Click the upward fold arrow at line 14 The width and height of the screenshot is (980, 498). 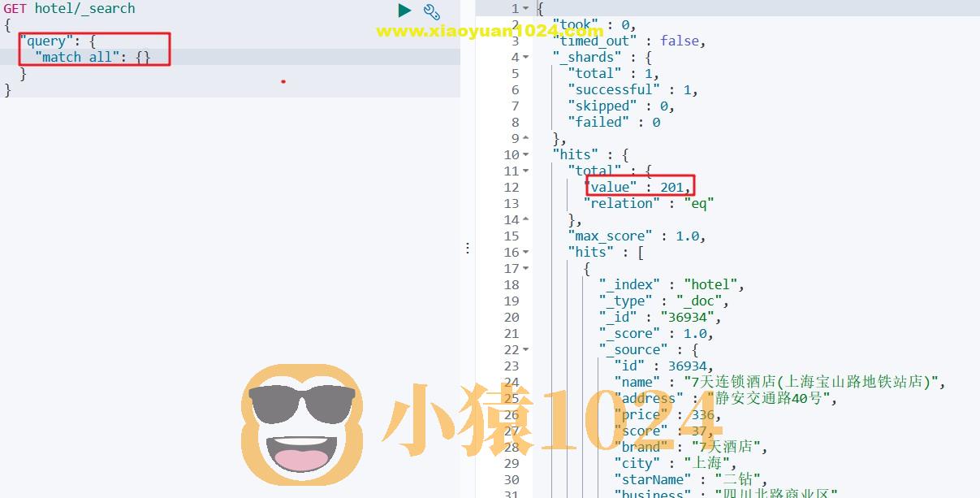click(x=525, y=219)
